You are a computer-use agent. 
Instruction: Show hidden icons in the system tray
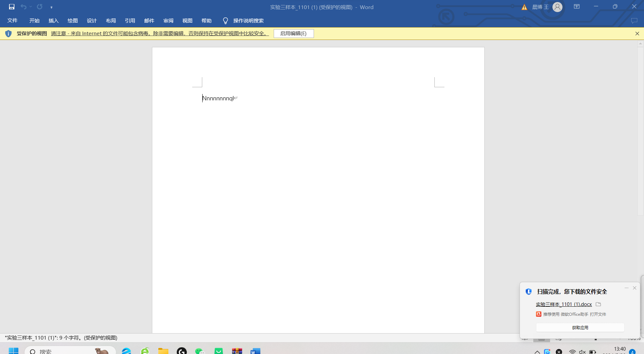[x=537, y=352]
